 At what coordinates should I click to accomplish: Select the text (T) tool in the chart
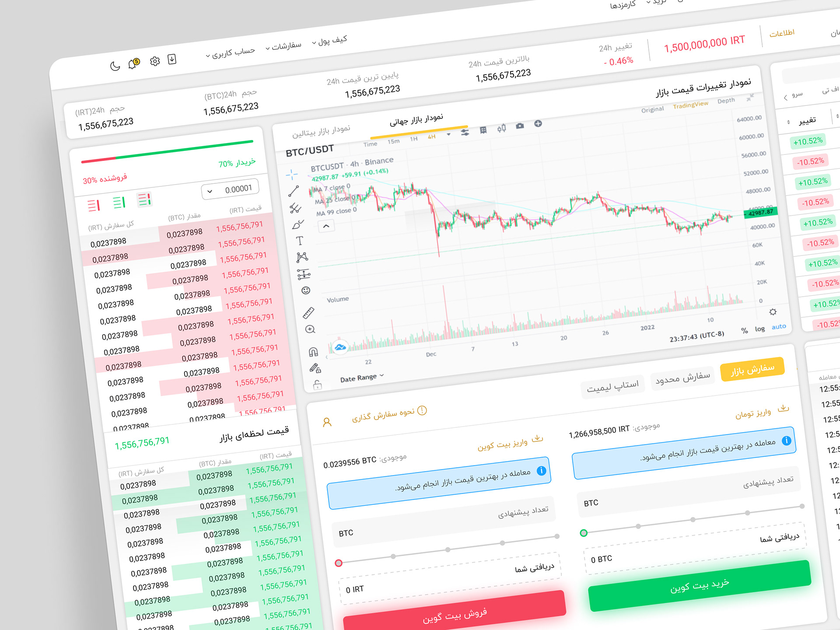point(299,241)
